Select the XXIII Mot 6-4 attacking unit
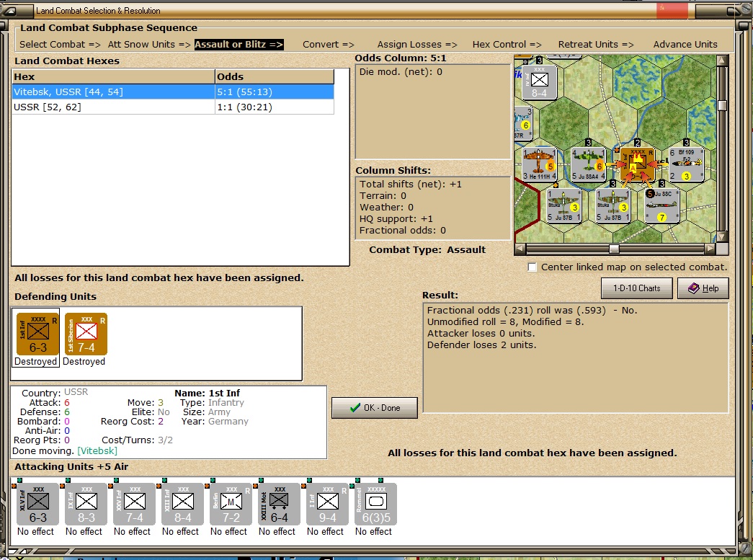 click(279, 505)
